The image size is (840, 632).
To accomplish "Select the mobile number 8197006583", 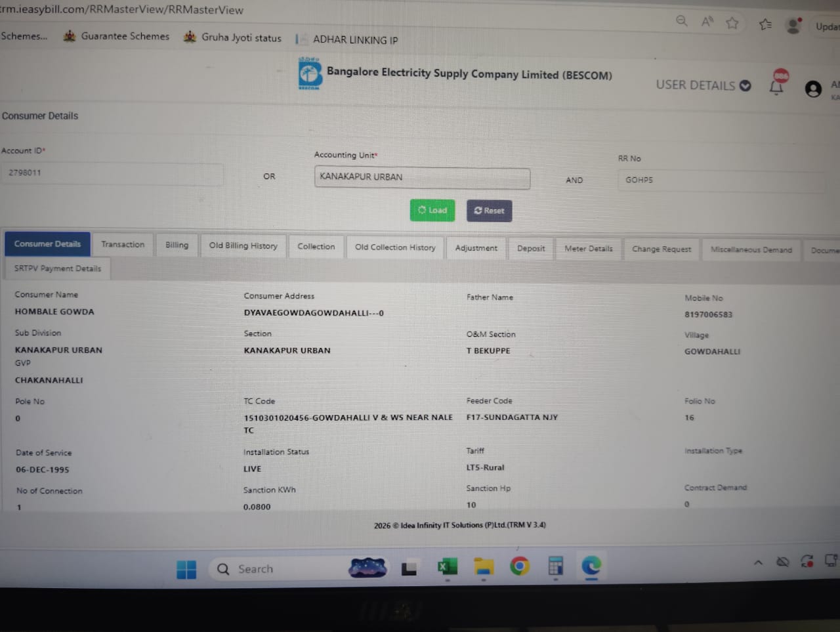I will 709,314.
